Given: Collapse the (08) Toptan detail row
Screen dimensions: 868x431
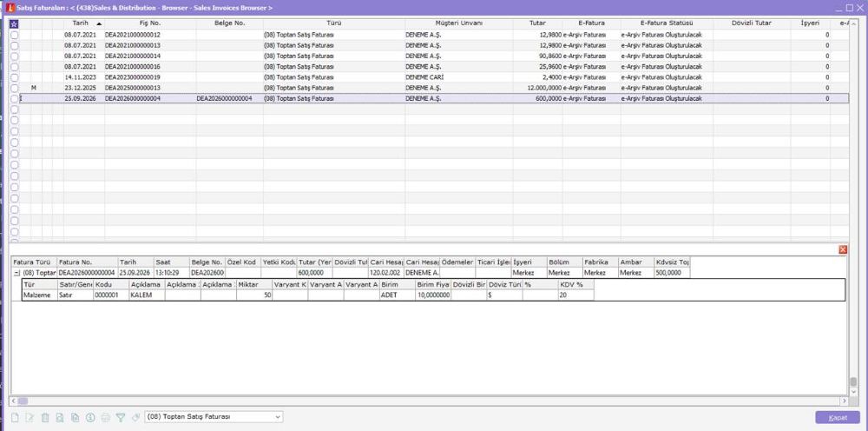Looking at the screenshot, I should click(17, 273).
